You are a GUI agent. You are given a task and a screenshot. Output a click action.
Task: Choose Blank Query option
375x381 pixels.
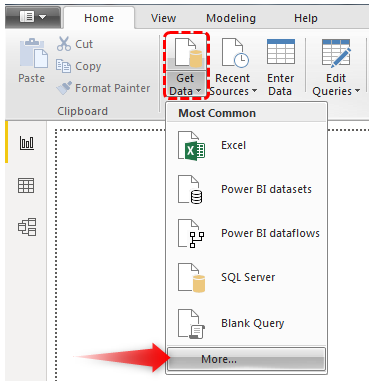[x=247, y=323]
